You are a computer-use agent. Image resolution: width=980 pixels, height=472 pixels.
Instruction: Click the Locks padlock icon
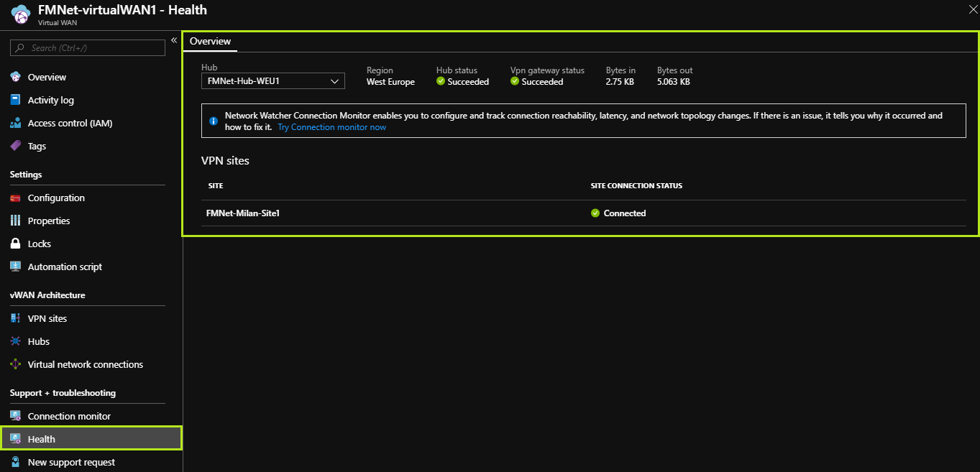click(x=16, y=244)
